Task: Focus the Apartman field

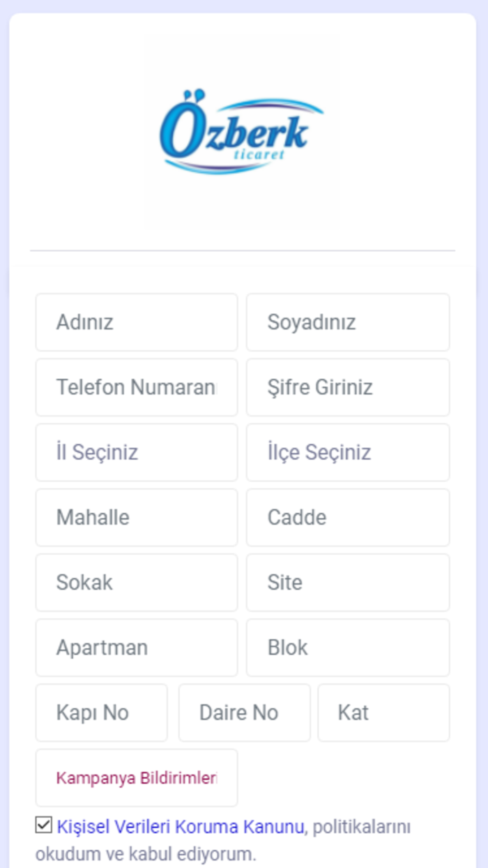Action: (x=136, y=648)
